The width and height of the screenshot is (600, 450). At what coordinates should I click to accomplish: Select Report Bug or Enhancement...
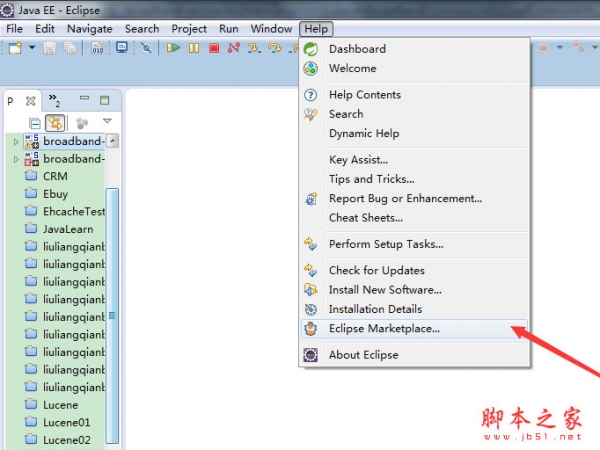coord(414,198)
